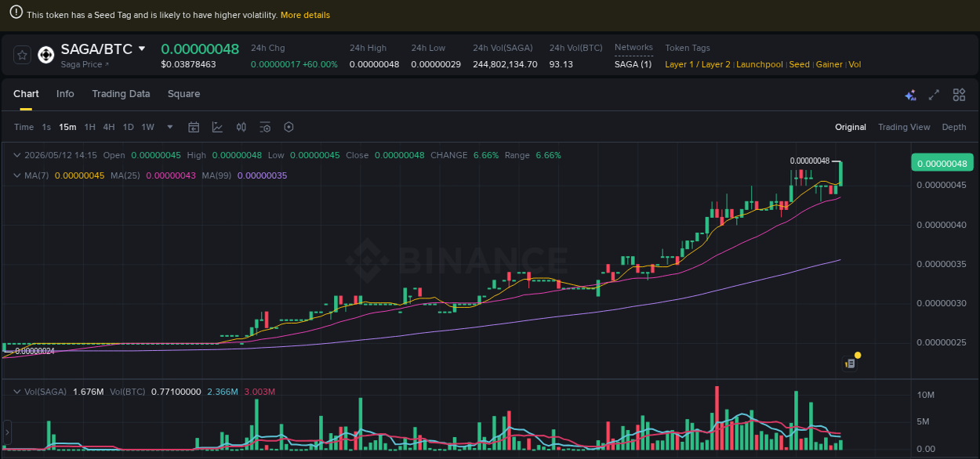Click the Vol(SAGA) 1.676M value

88,391
